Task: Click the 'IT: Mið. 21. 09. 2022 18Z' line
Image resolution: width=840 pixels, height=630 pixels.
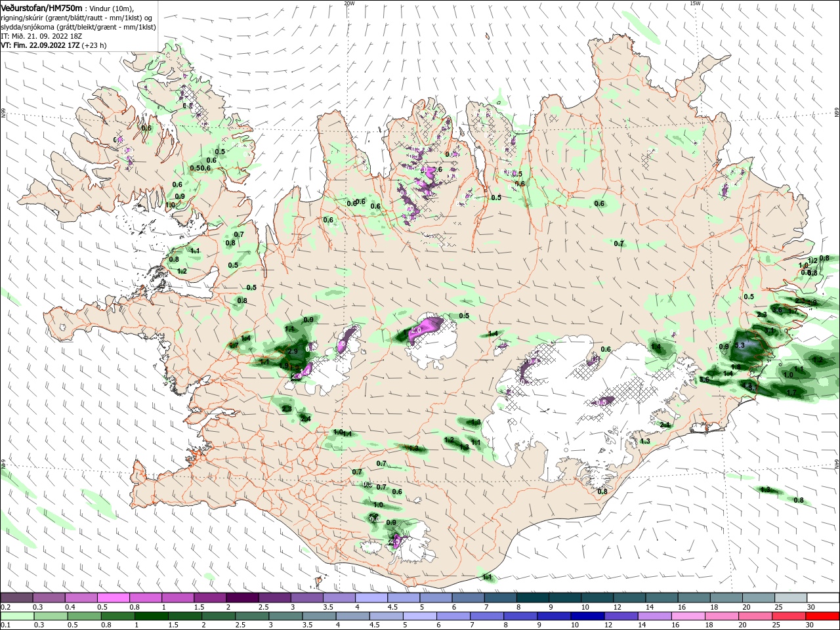Action: (x=42, y=35)
